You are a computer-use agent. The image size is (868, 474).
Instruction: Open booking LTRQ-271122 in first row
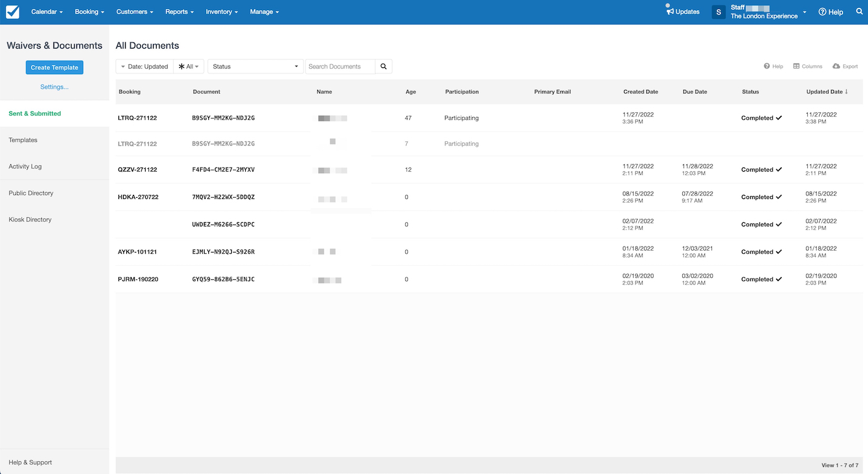click(137, 118)
